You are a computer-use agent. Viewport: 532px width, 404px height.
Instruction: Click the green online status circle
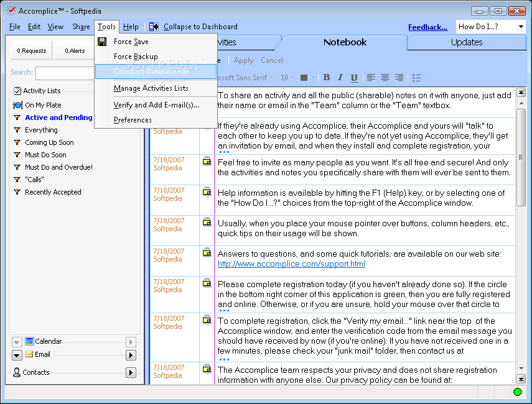[518, 392]
